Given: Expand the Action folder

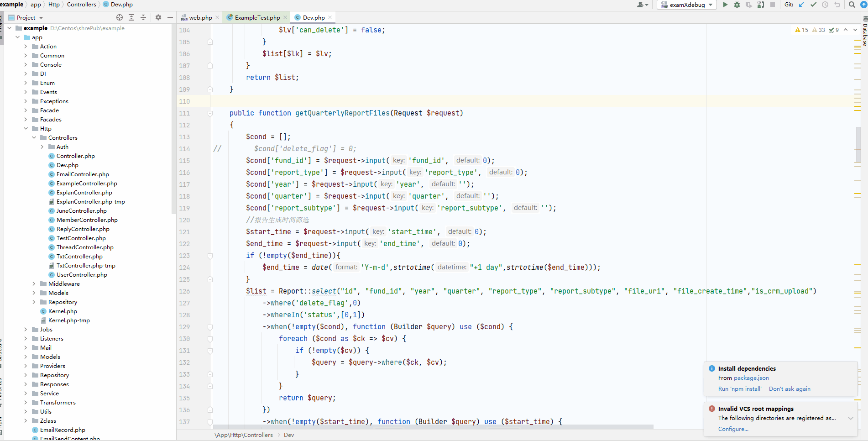Looking at the screenshot, I should [26, 47].
